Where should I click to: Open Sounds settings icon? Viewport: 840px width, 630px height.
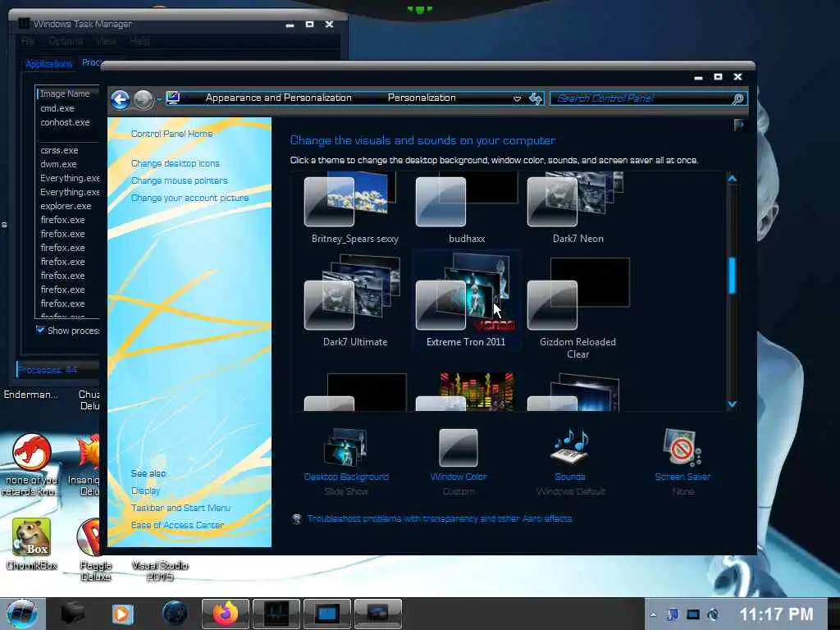coord(570,447)
